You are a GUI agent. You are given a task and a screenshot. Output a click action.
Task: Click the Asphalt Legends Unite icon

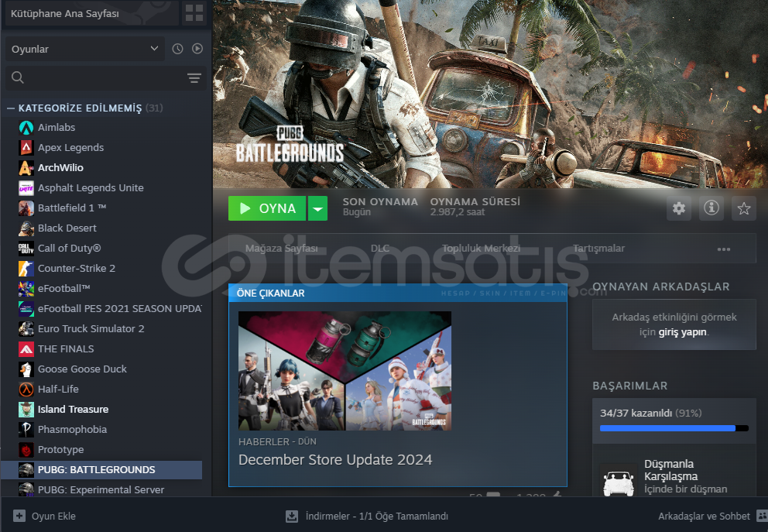point(26,187)
